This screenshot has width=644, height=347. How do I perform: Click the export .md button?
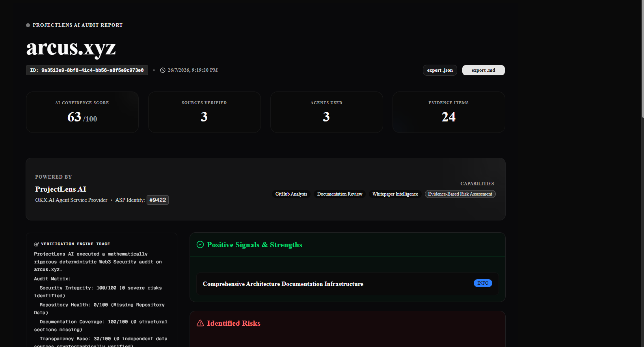pos(483,70)
